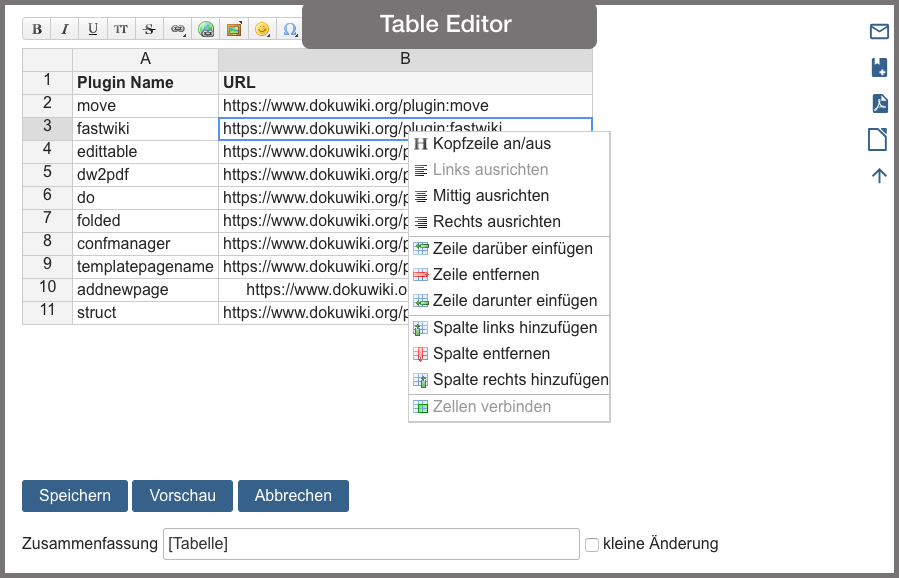Select column B header
The width and height of the screenshot is (899, 578).
[x=405, y=60]
